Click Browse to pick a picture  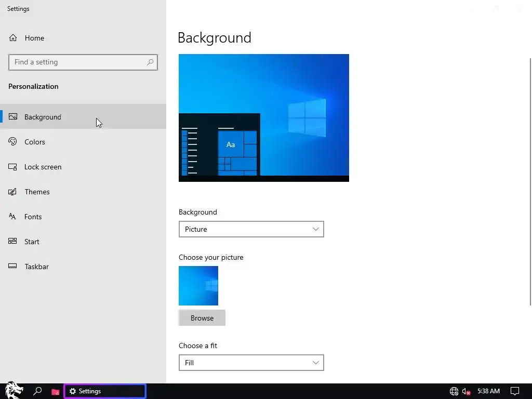click(x=202, y=318)
